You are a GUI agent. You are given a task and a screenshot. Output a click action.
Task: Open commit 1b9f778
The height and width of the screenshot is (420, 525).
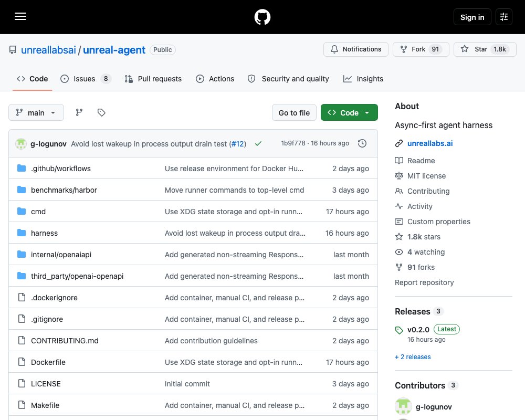293,143
